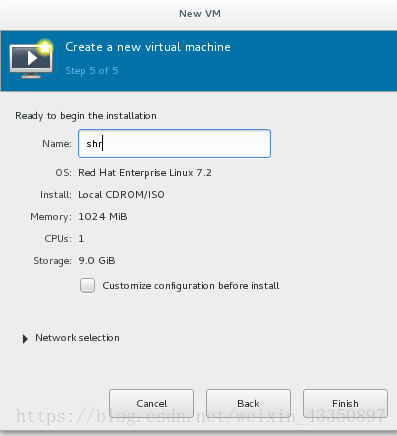Cancel the new VM wizard
The image size is (397, 436).
(151, 403)
